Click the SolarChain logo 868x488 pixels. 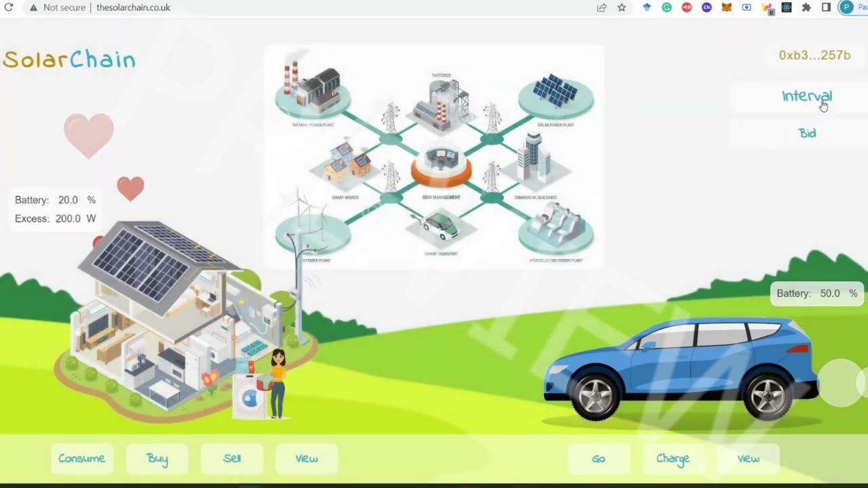pos(69,60)
